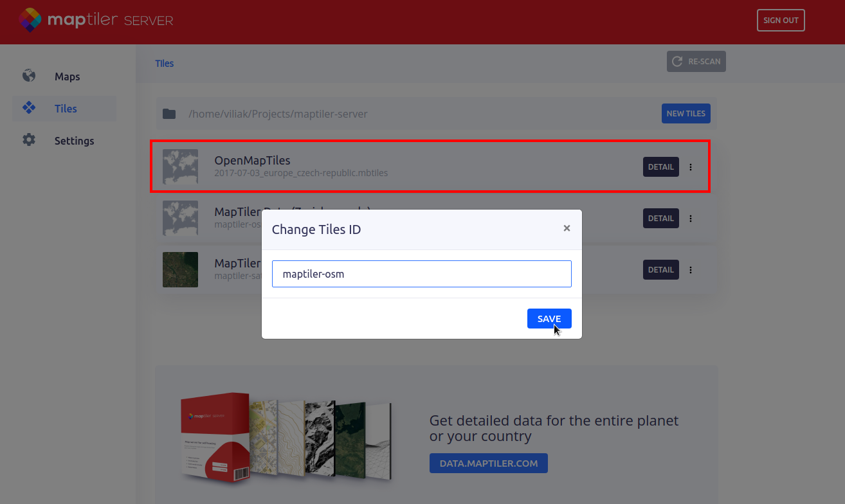Open Detail for OpenMapTiles
The width and height of the screenshot is (845, 504).
tap(660, 167)
